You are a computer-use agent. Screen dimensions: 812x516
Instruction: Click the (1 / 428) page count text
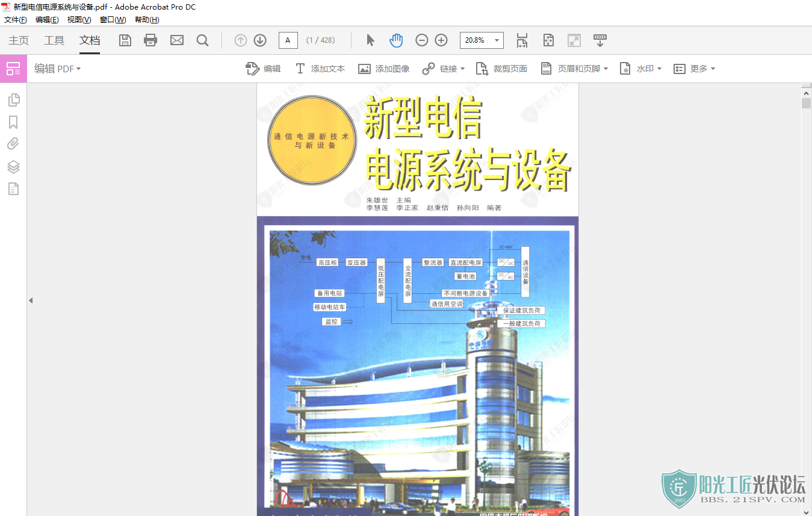point(320,40)
